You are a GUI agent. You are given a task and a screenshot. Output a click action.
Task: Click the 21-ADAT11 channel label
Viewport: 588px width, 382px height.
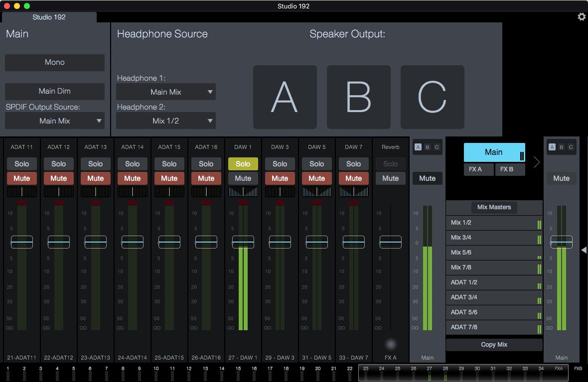(22, 358)
